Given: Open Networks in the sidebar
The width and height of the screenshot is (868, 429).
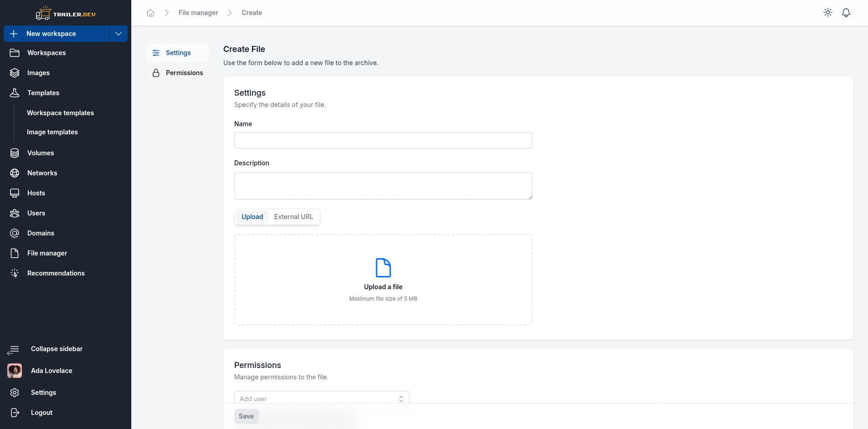Looking at the screenshot, I should [66, 173].
